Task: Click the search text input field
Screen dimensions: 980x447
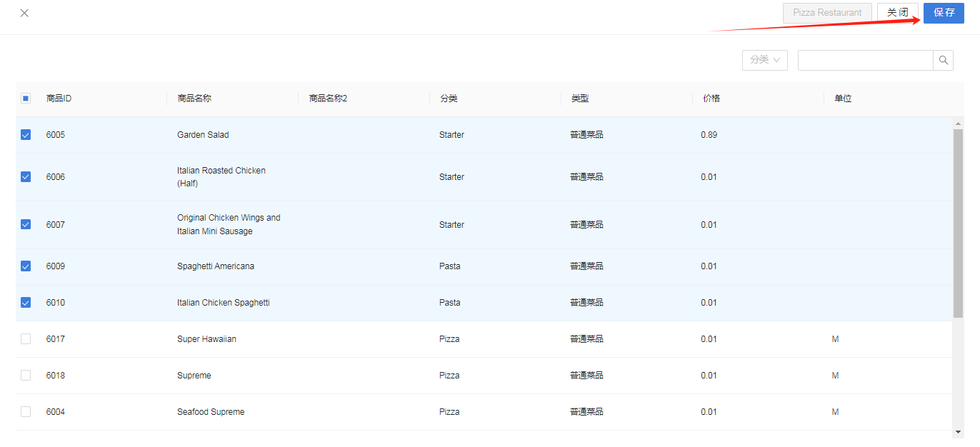Action: click(x=866, y=60)
